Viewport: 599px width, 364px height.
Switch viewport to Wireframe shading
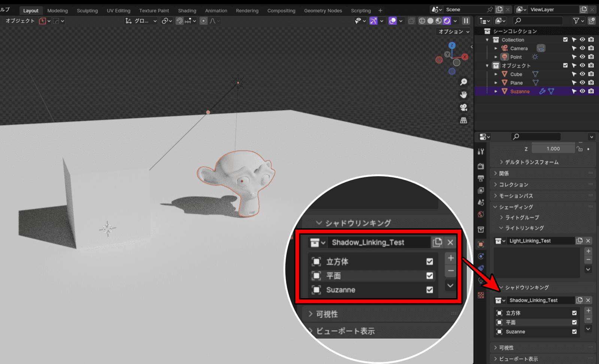[422, 21]
